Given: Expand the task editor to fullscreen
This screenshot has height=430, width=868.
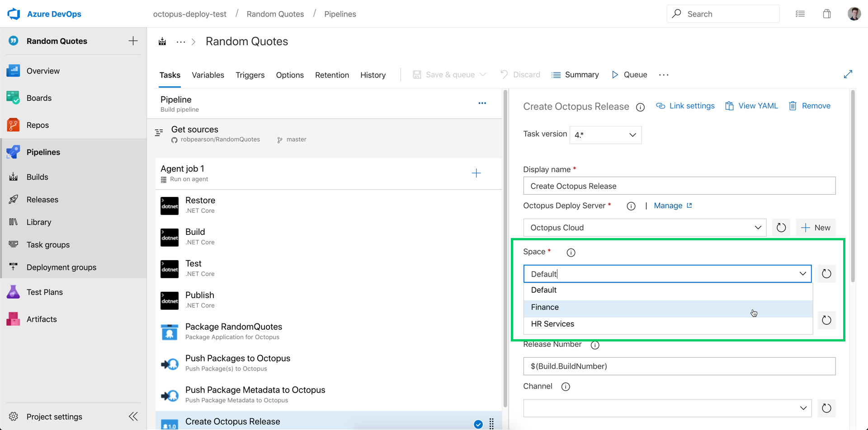Looking at the screenshot, I should click(849, 74).
